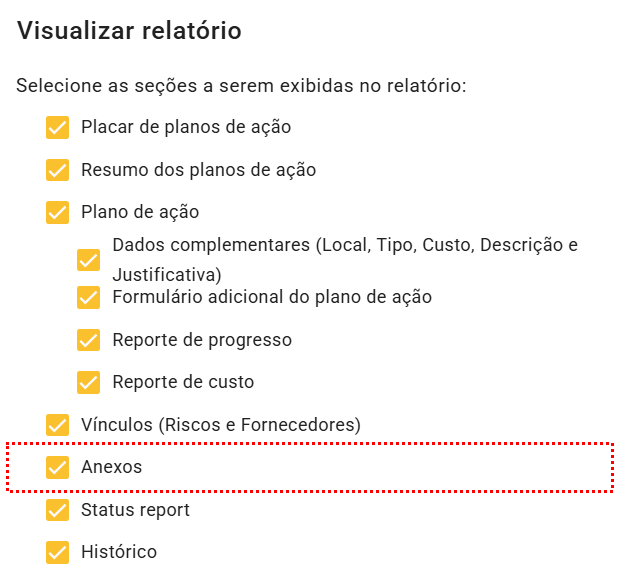
Task: Select the Reporte de progresso label
Action: tap(202, 340)
